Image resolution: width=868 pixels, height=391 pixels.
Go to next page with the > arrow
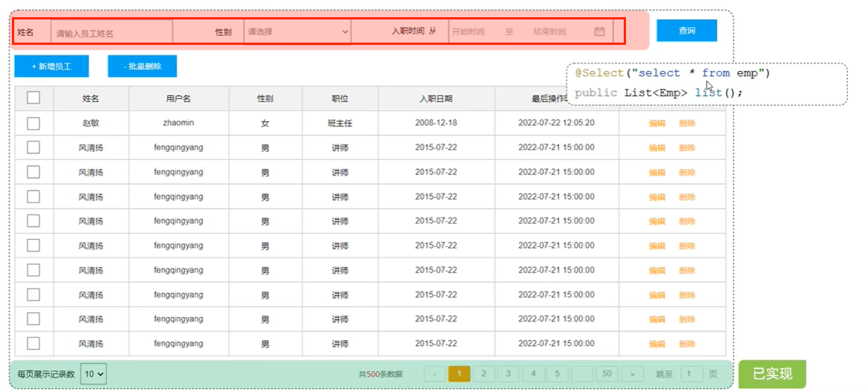point(632,374)
